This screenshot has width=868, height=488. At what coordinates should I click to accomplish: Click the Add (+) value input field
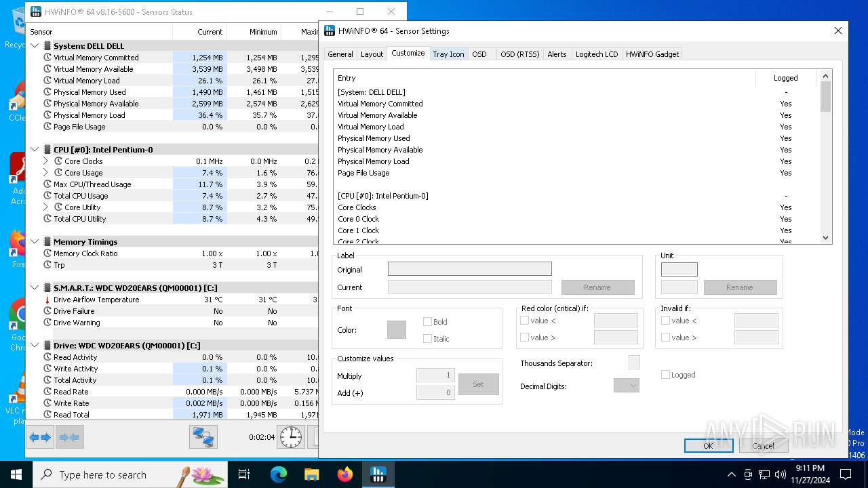435,392
